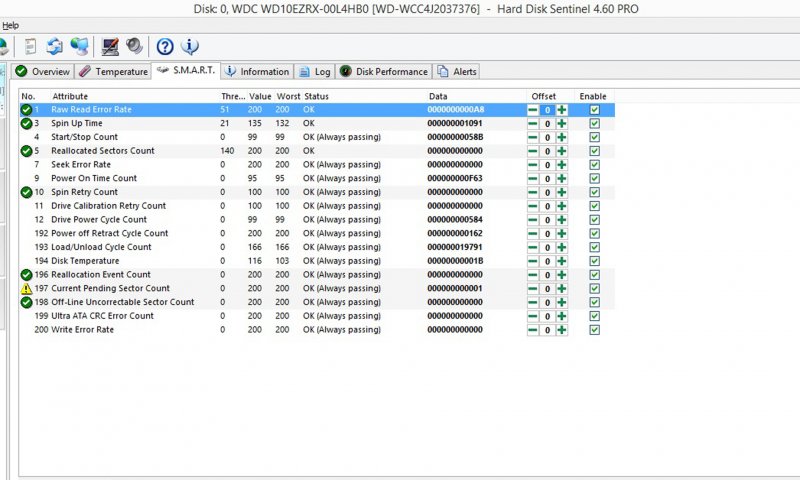Click the info bubble toolbar icon
The image size is (800, 480).
point(190,46)
